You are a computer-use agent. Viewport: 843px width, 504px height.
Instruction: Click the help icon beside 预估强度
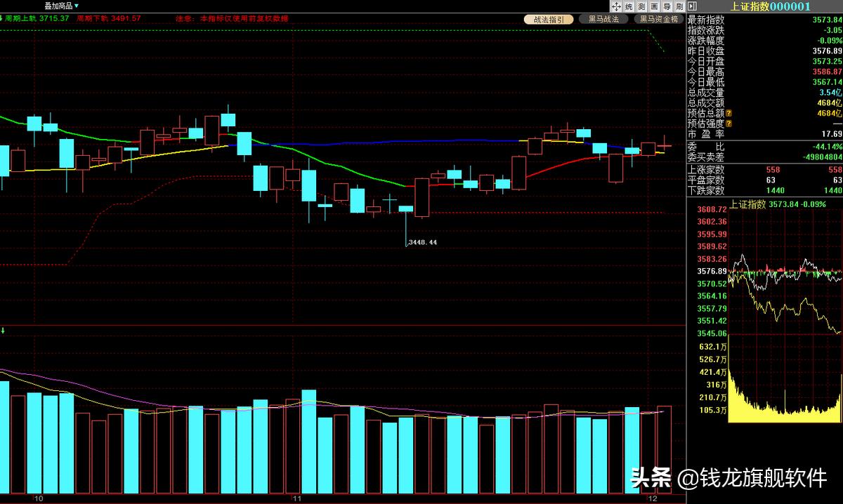(728, 124)
